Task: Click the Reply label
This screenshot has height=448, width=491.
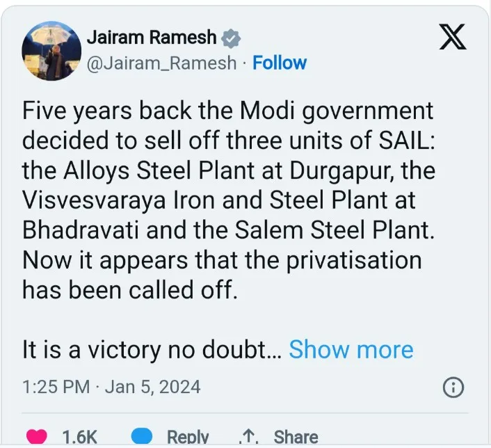Action: [187, 437]
